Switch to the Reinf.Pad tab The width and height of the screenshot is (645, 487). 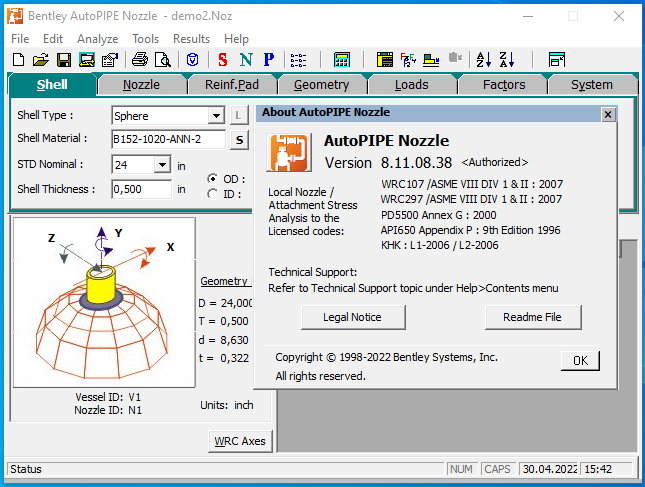[x=232, y=85]
